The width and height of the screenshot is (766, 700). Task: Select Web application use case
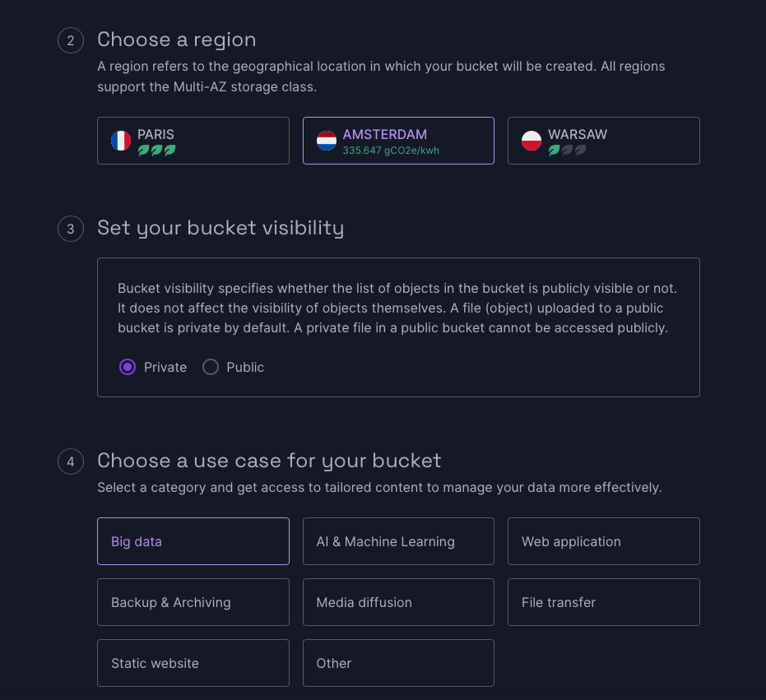[603, 541]
